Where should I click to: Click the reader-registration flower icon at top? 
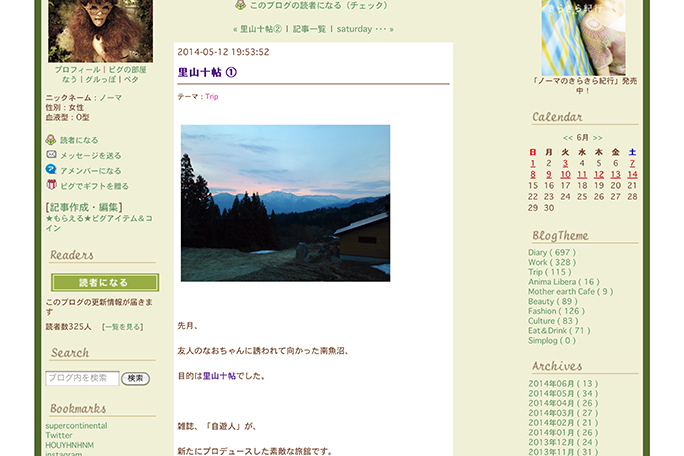click(240, 5)
